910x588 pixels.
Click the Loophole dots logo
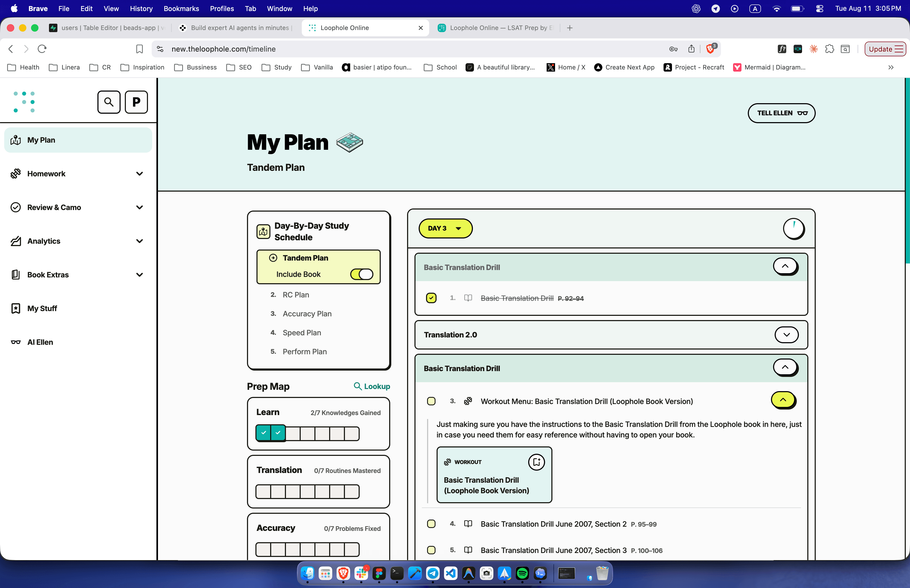click(24, 102)
